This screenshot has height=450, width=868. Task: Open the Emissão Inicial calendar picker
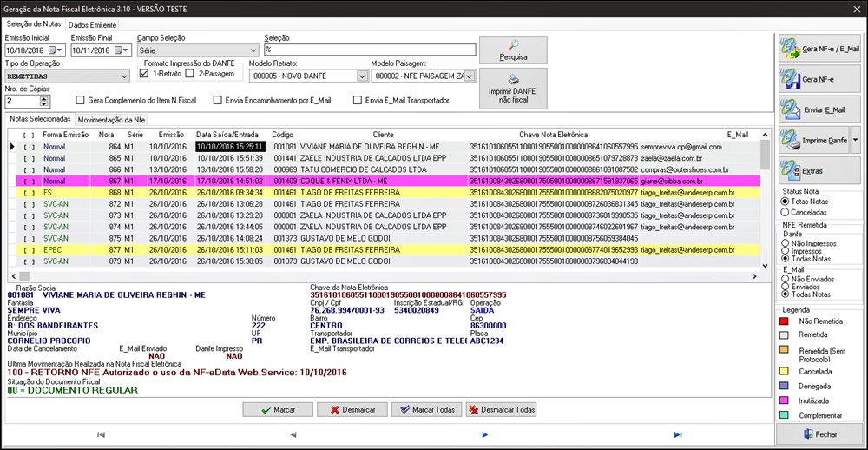(56, 50)
